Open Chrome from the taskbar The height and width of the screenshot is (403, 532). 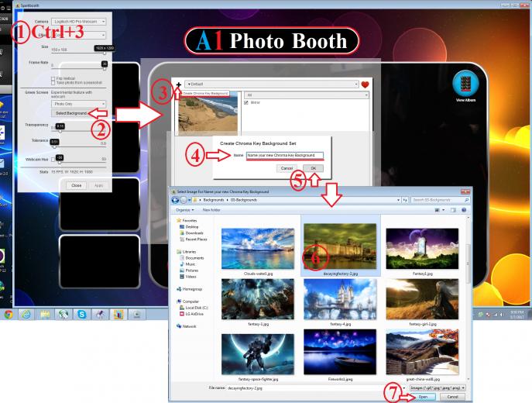pos(9,315)
